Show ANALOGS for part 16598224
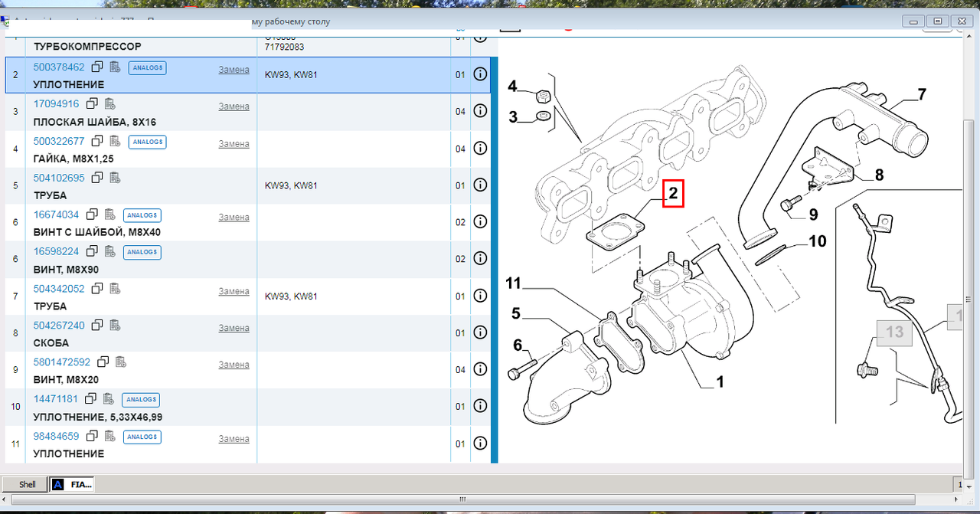 142,252
